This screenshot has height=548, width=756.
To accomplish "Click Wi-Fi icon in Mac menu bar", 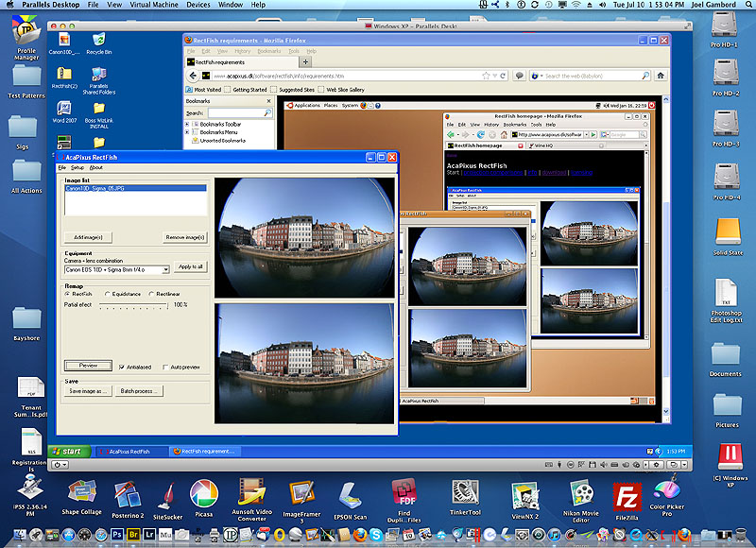I will [x=576, y=5].
